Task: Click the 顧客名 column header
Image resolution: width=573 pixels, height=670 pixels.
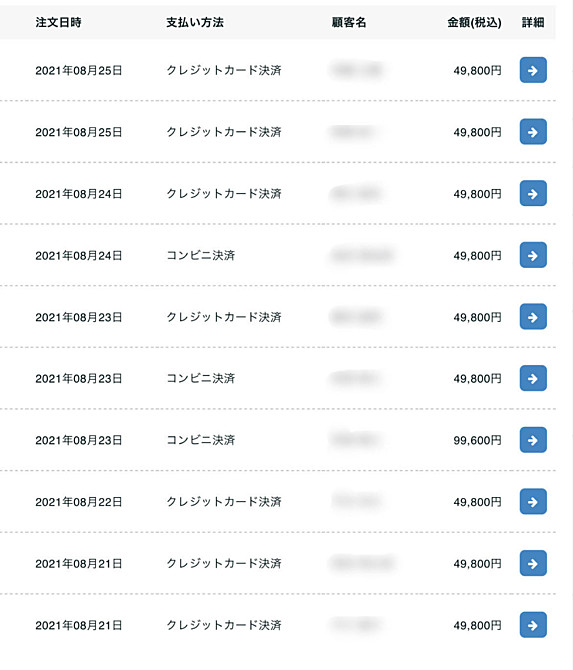Action: coord(349,22)
